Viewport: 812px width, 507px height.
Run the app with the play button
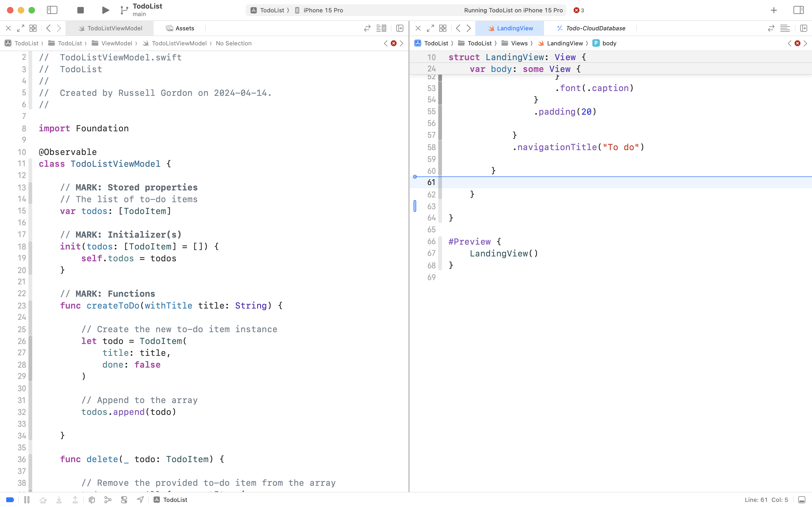[105, 10]
